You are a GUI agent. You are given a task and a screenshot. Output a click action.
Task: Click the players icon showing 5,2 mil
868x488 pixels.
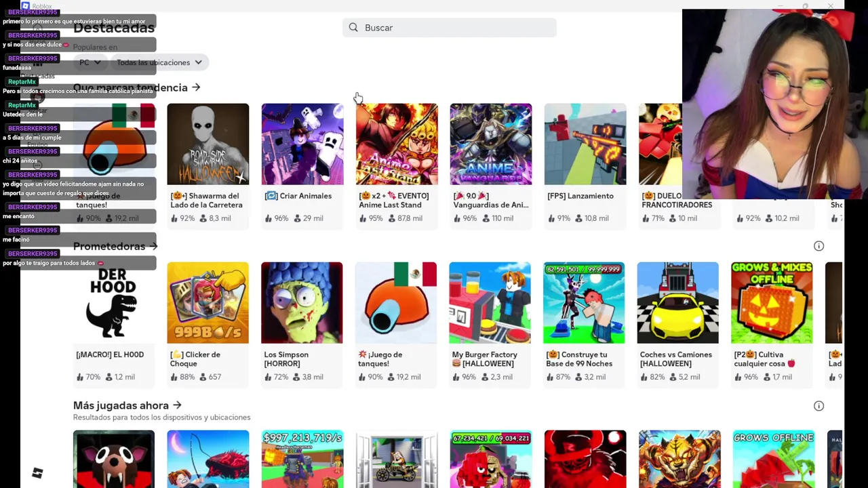672,377
